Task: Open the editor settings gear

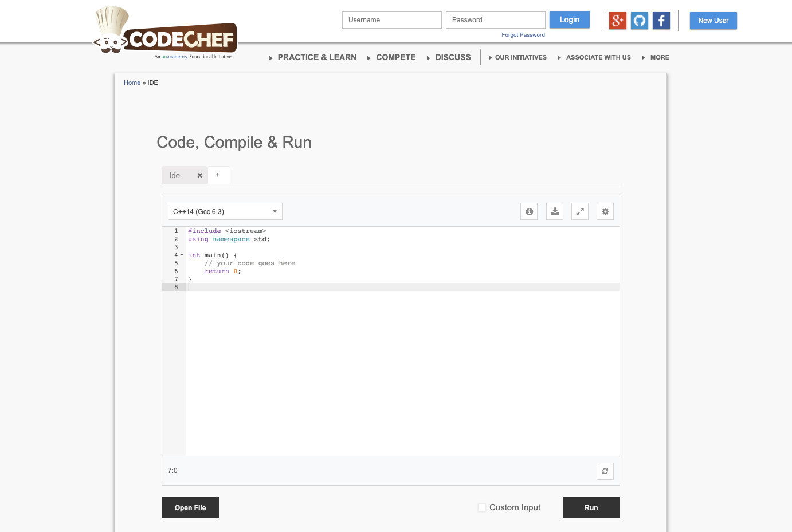Action: click(605, 211)
